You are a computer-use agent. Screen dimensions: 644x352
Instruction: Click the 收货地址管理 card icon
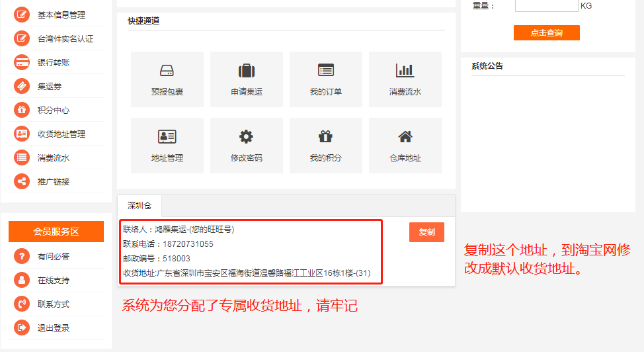tap(22, 134)
